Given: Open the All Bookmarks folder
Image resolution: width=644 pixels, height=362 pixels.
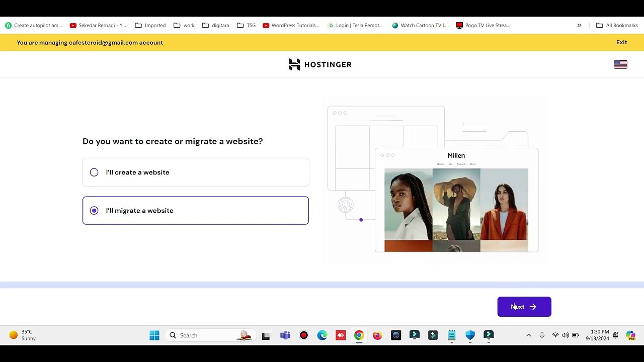Looking at the screenshot, I should coord(617,25).
